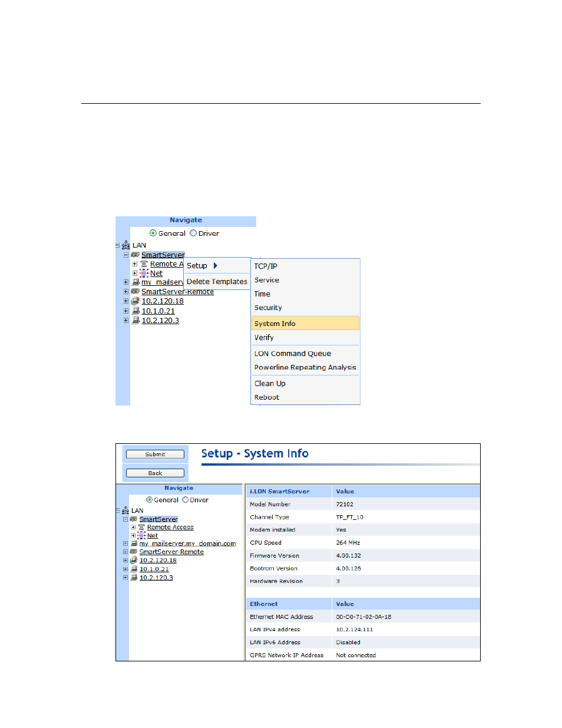Open the 10.2.120.18 link on the System Info page
The height and width of the screenshot is (728, 562).
(x=158, y=561)
